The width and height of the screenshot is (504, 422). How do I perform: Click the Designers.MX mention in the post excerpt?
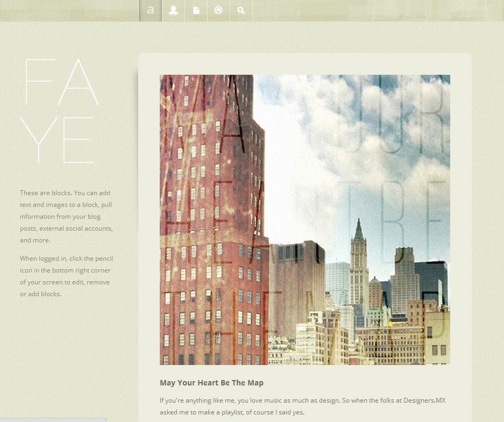coord(424,400)
